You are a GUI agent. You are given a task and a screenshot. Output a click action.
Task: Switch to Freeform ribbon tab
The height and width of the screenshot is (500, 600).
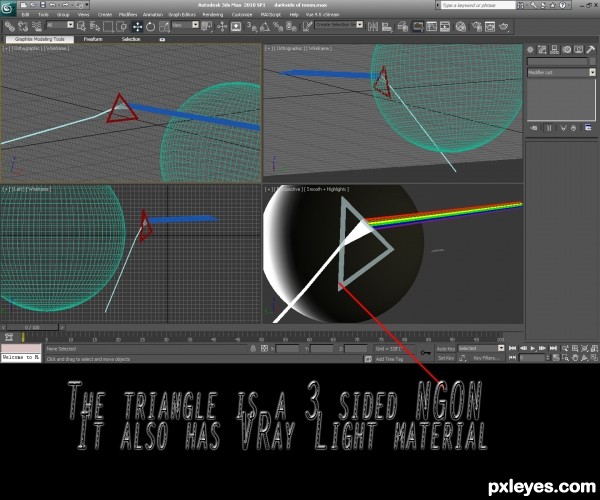(93, 39)
